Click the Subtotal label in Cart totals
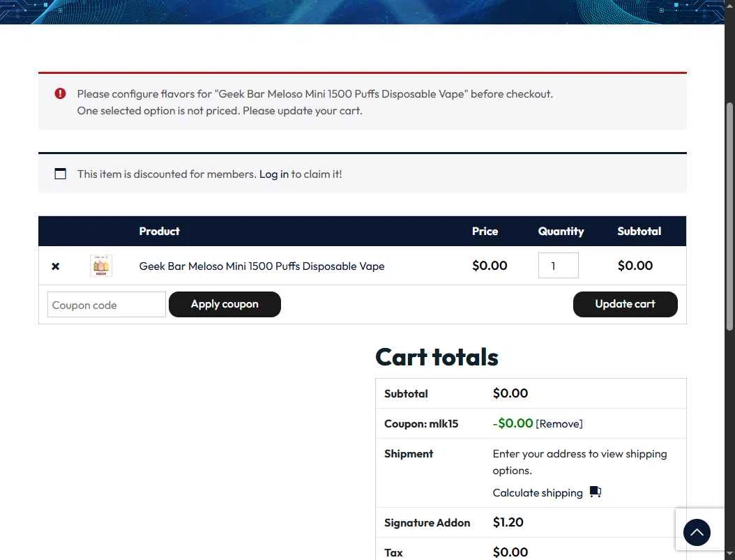This screenshot has height=560, width=735. 406,393
